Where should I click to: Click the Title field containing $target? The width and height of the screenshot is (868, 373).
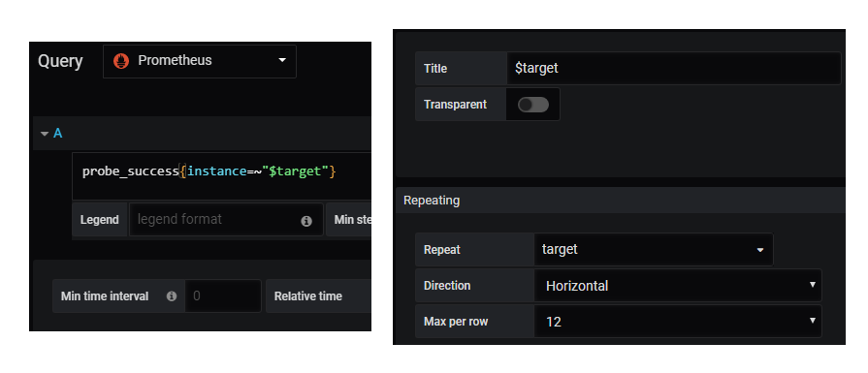click(x=674, y=69)
